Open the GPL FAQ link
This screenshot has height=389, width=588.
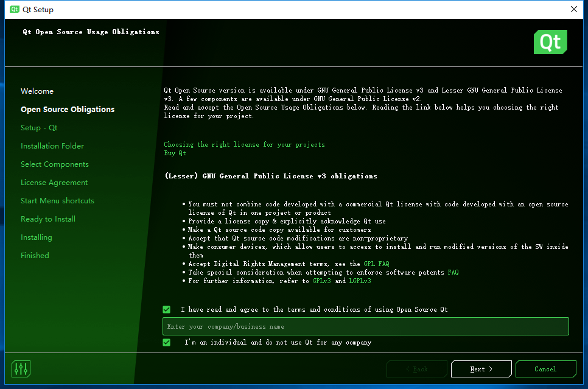pyautogui.click(x=376, y=264)
